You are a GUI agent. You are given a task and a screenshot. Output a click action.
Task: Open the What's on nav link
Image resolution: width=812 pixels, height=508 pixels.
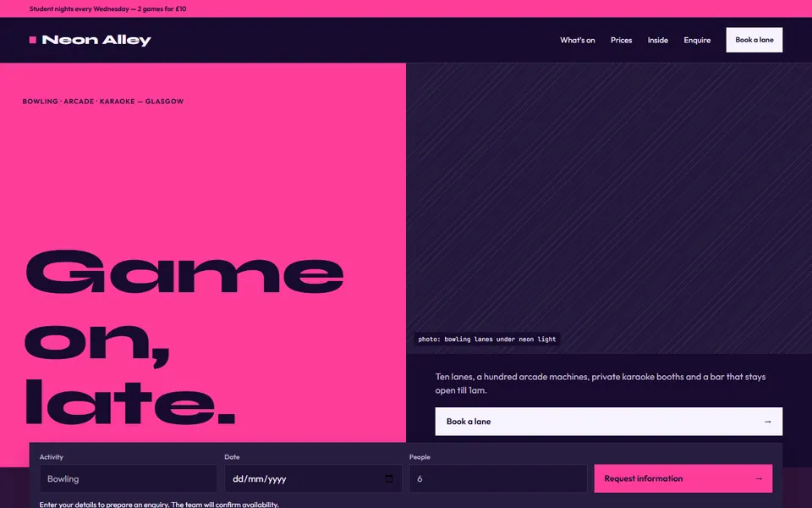(x=578, y=40)
